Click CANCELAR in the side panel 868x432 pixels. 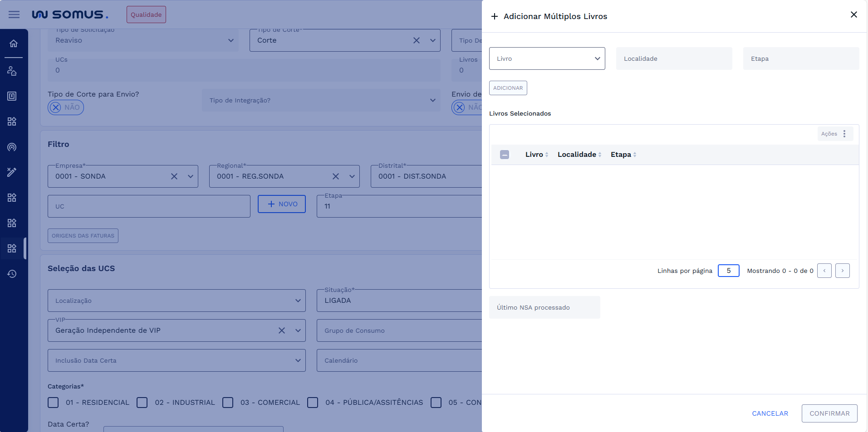click(x=770, y=413)
